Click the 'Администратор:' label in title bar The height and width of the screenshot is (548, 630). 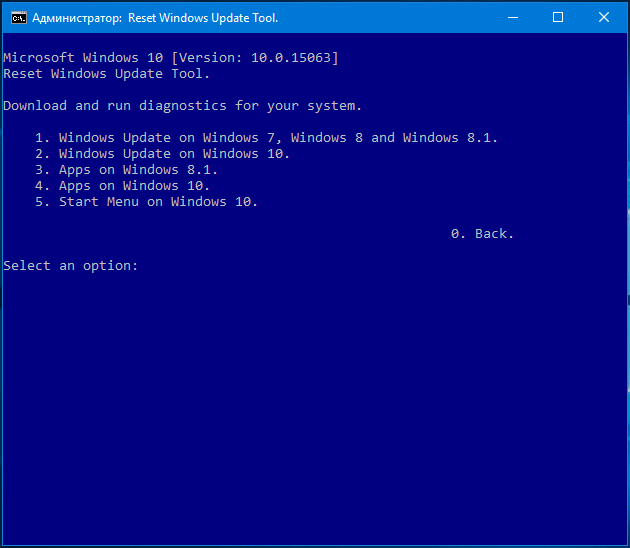[x=77, y=18]
